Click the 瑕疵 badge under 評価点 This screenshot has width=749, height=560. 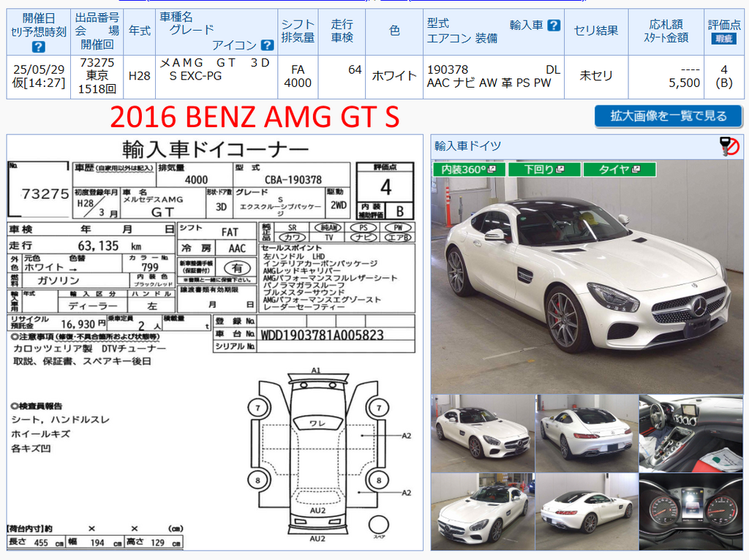coord(723,39)
